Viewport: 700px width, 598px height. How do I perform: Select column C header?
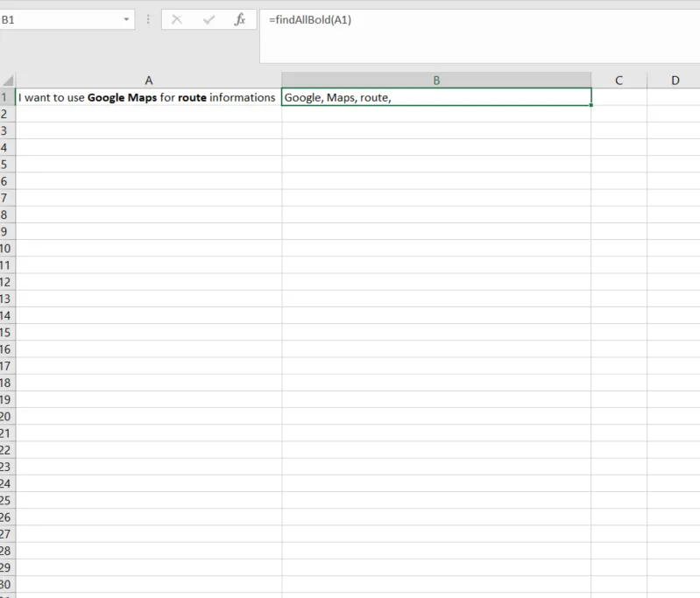click(619, 81)
